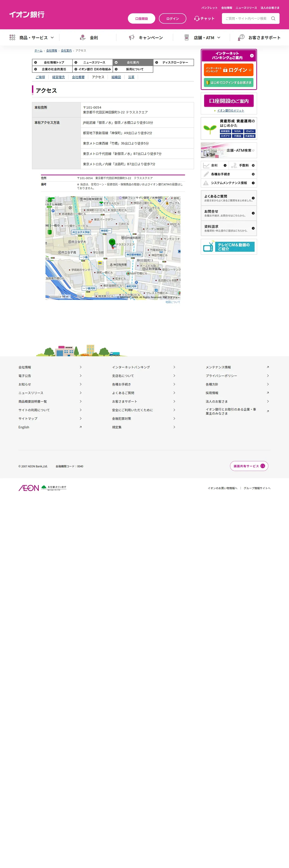
Task: Expand the 商品・サービス dropdown chevron
Action: click(x=52, y=37)
